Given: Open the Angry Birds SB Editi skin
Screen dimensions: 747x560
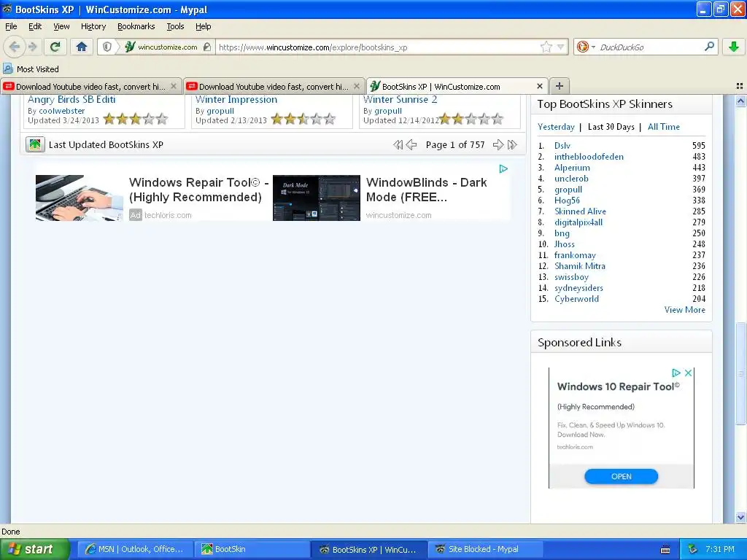Looking at the screenshot, I should [71, 99].
